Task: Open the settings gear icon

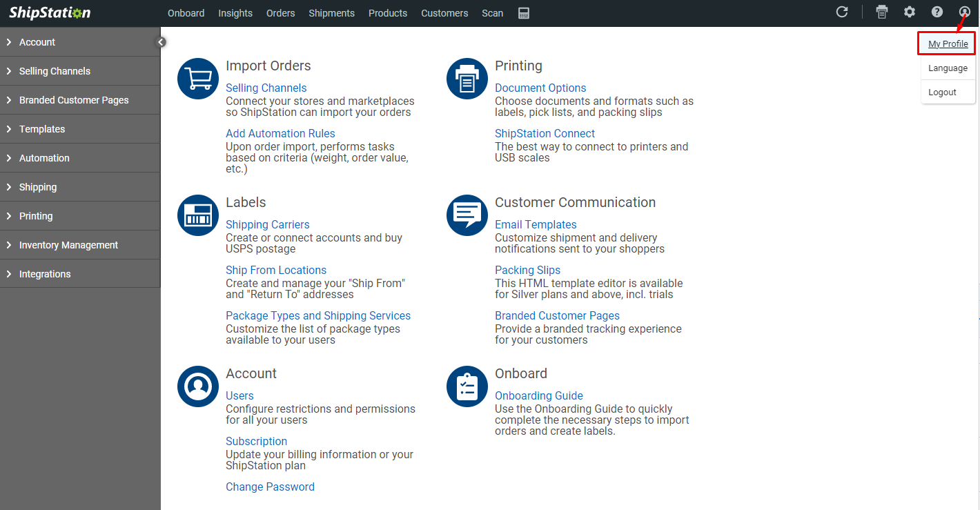Action: (x=910, y=12)
